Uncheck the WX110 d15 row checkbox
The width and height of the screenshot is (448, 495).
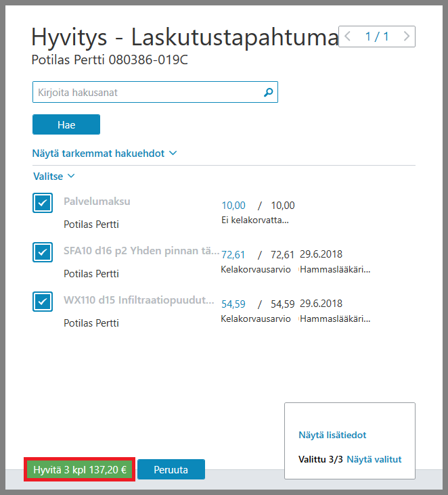point(43,302)
